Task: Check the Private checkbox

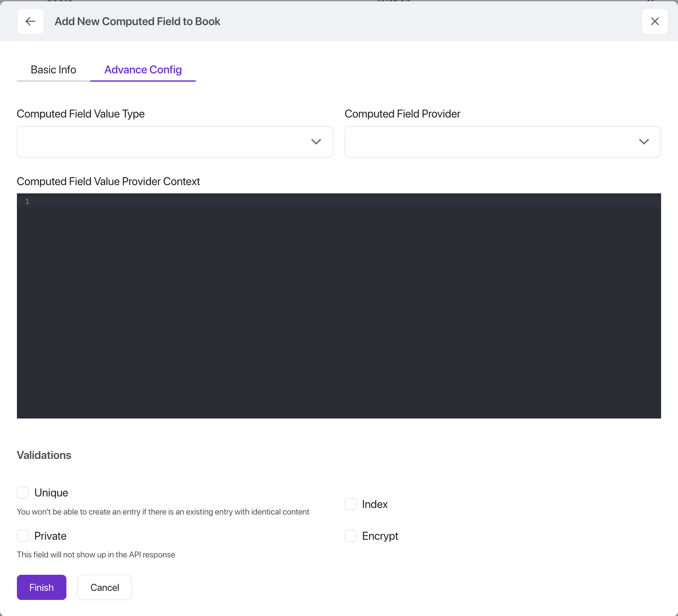Action: (23, 536)
